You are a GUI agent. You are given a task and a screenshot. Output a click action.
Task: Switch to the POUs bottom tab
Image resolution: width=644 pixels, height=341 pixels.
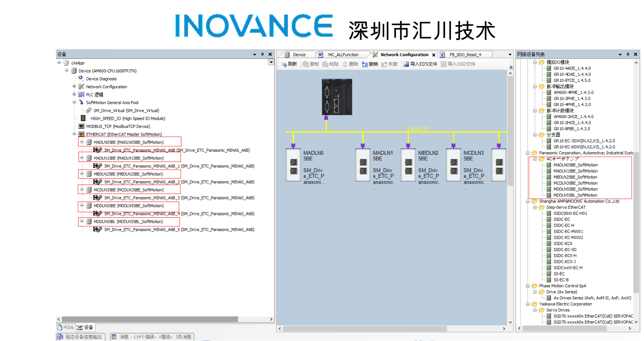[65, 327]
